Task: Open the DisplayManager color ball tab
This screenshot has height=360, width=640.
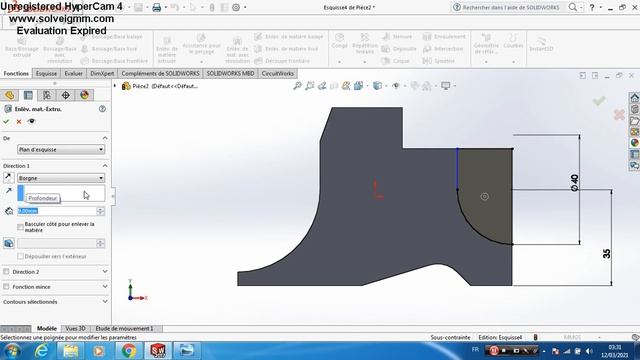Action: (x=84, y=95)
